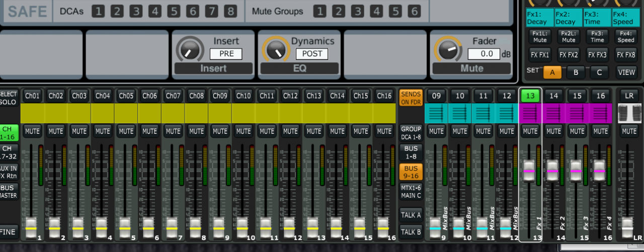Click the Dynamics POST position field
Viewport: 644px width, 252px height.
tap(312, 54)
